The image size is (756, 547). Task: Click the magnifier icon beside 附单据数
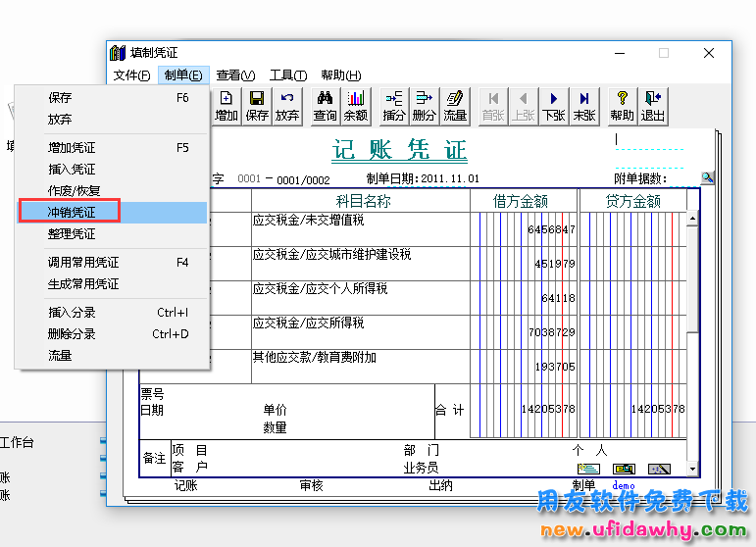click(708, 177)
